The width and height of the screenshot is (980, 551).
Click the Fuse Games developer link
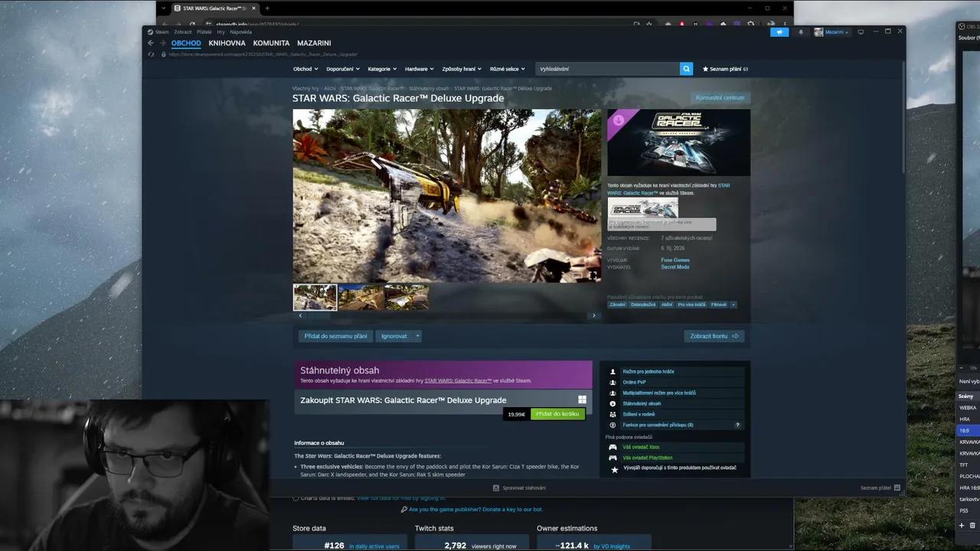coord(675,260)
